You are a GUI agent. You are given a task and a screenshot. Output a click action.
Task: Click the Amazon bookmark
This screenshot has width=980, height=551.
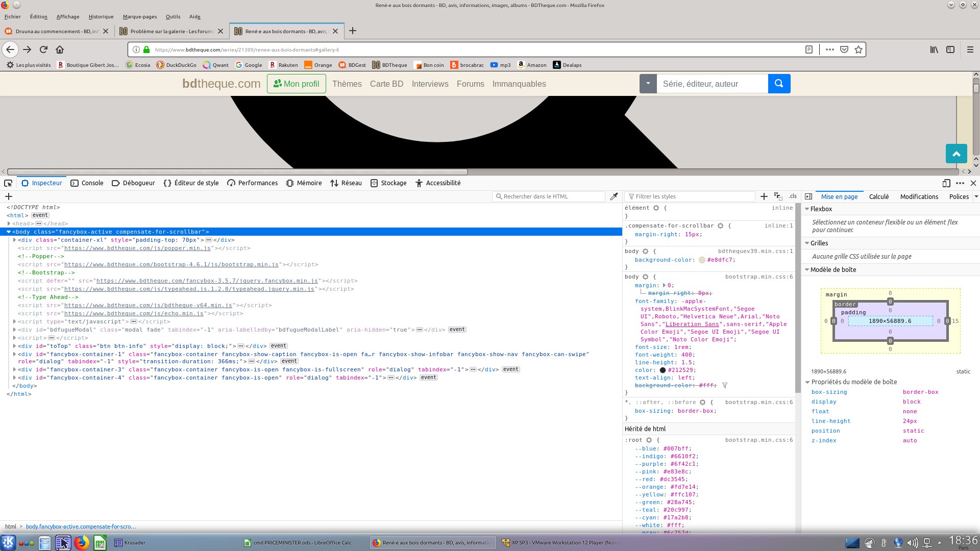click(532, 65)
